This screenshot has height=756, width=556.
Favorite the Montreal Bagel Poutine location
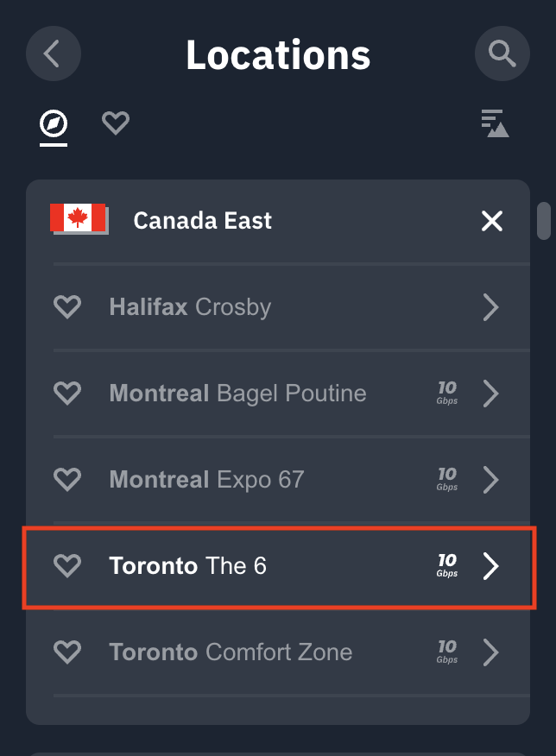tap(67, 394)
